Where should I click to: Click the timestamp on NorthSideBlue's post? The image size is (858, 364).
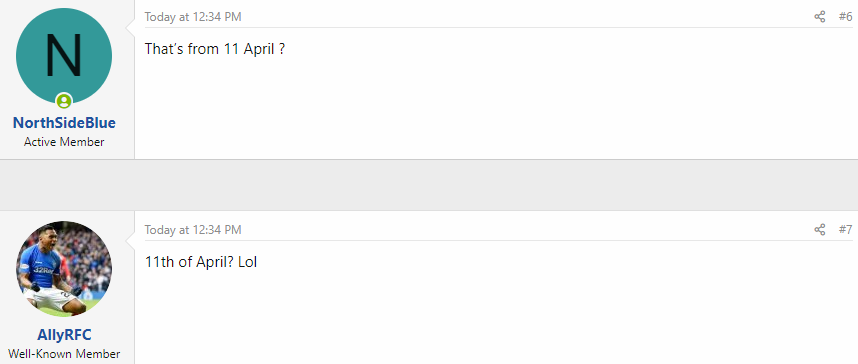click(193, 17)
